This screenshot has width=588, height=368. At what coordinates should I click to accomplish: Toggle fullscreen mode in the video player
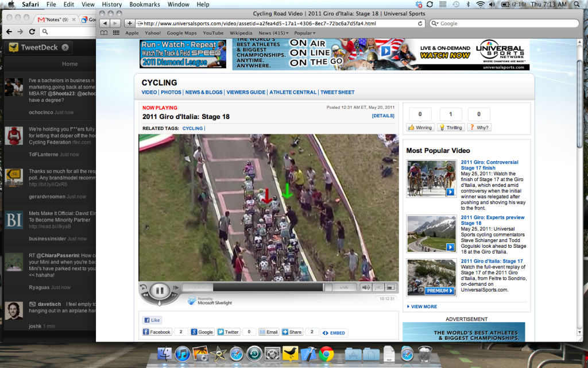point(390,287)
